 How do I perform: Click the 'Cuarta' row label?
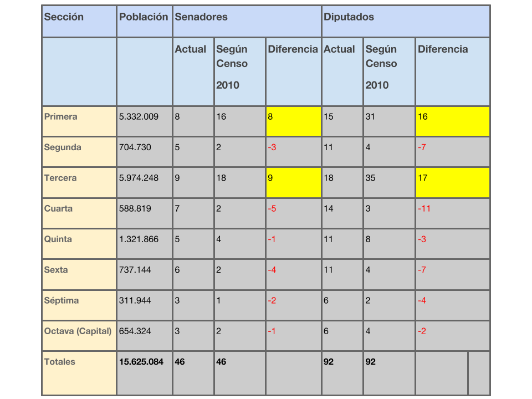point(58,208)
